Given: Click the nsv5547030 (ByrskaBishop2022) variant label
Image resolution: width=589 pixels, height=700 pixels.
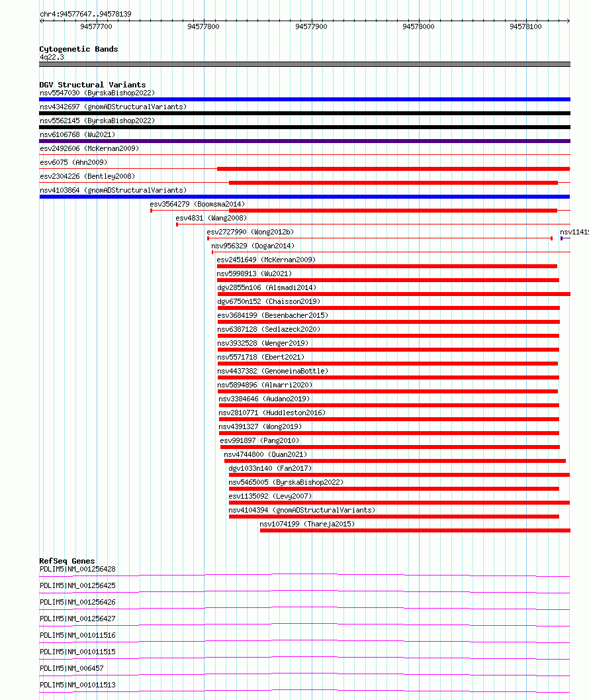Looking at the screenshot, I should [97, 93].
